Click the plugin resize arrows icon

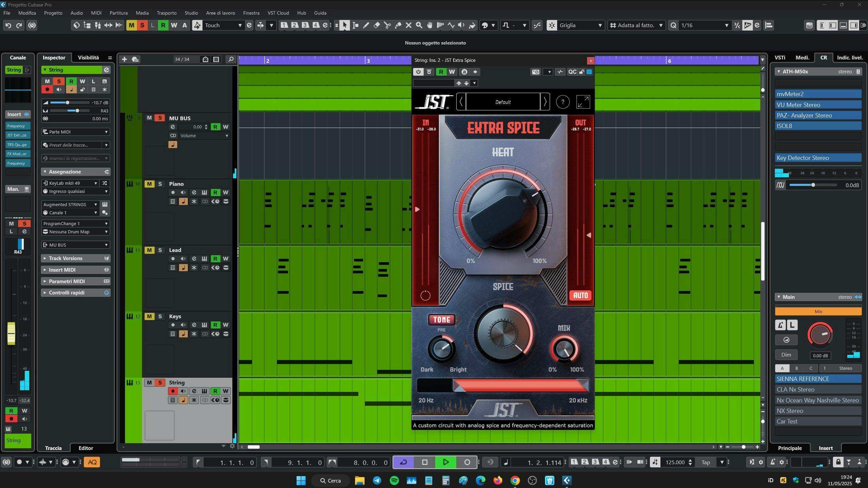[x=583, y=102]
